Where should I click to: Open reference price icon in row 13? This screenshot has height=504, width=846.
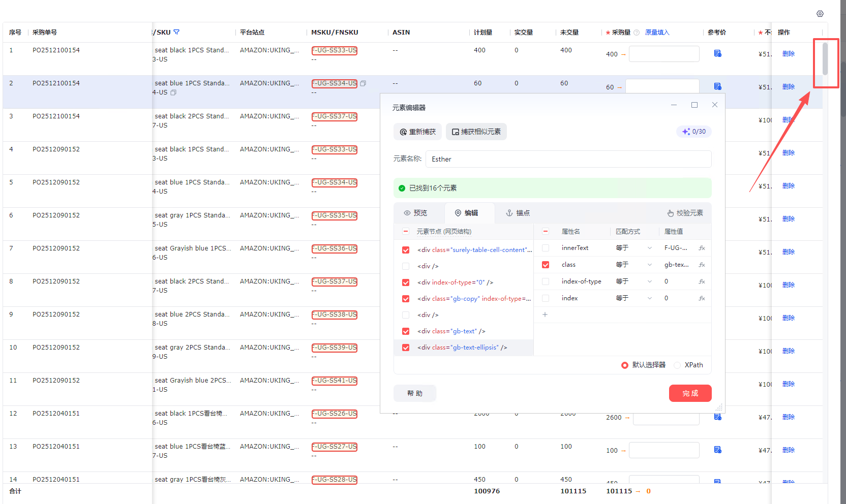click(718, 450)
